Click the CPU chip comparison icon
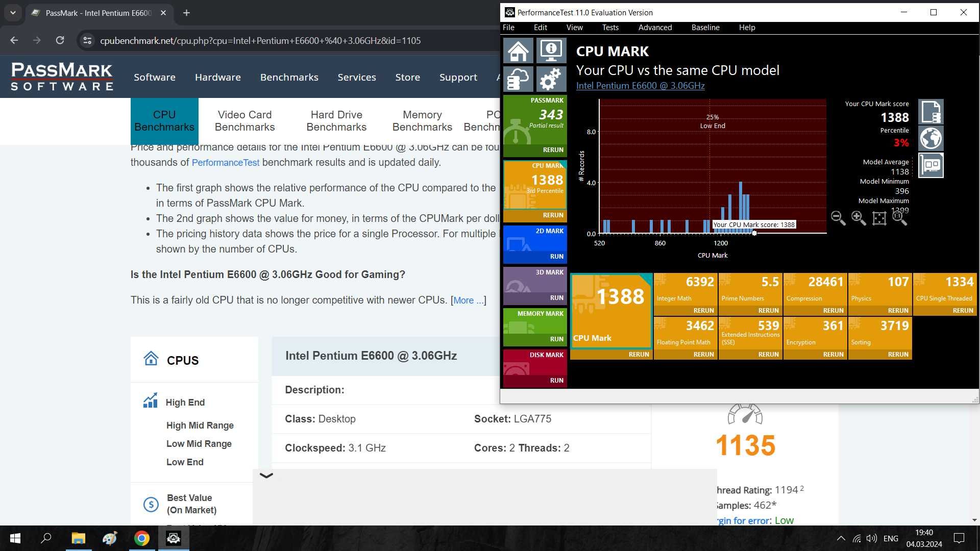 [931, 165]
